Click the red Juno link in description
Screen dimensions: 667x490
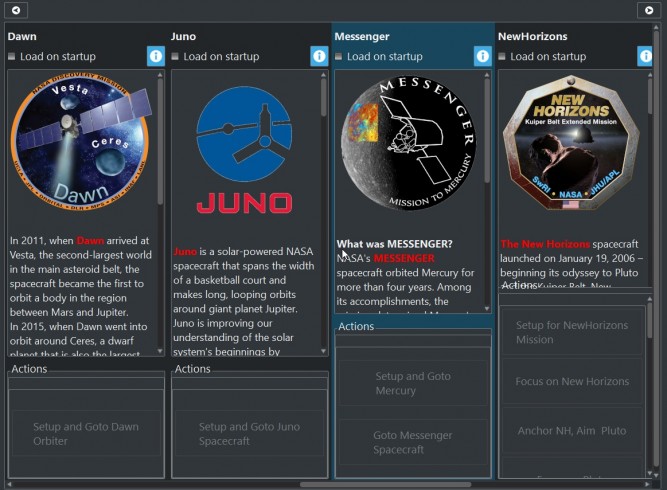point(185,251)
